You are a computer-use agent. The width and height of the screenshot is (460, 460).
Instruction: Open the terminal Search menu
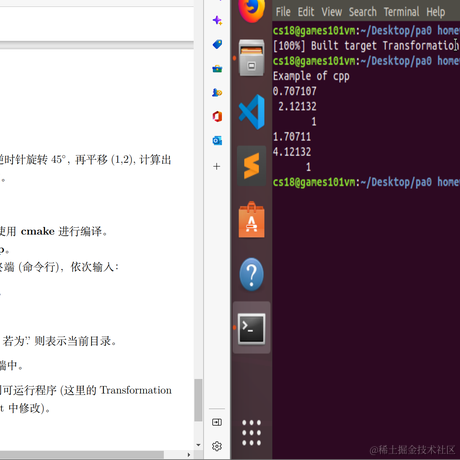click(363, 12)
